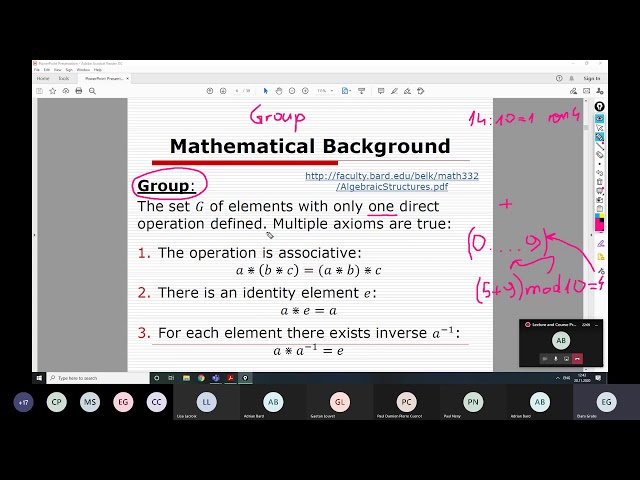Select the annotation cursor pointer tool
This screenshot has width=640, height=480.
coord(599,128)
